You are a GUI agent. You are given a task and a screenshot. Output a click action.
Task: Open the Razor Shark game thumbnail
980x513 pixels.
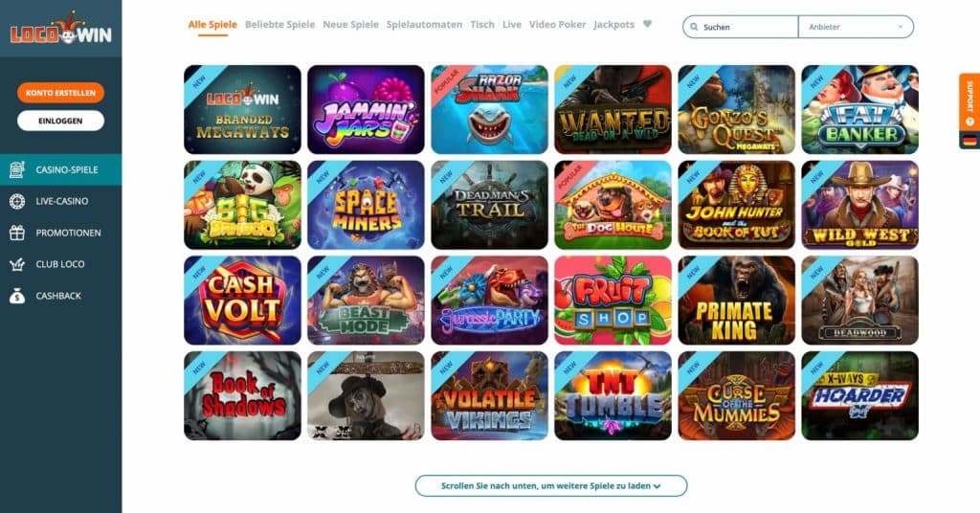489,109
